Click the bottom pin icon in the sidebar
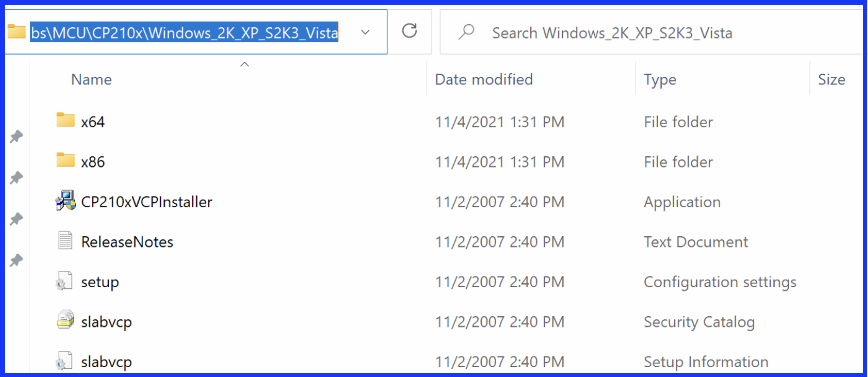This screenshot has width=868, height=377. [x=16, y=260]
